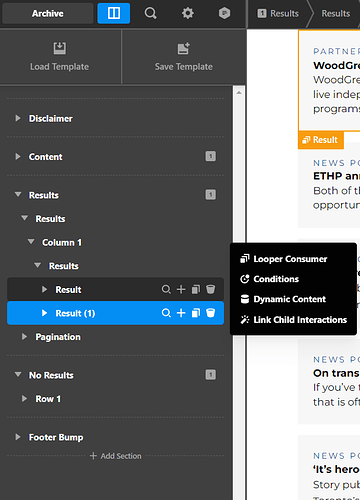The width and height of the screenshot is (360, 500).
Task: Choose Dynamic Content from context menu
Action: pyautogui.click(x=283, y=299)
